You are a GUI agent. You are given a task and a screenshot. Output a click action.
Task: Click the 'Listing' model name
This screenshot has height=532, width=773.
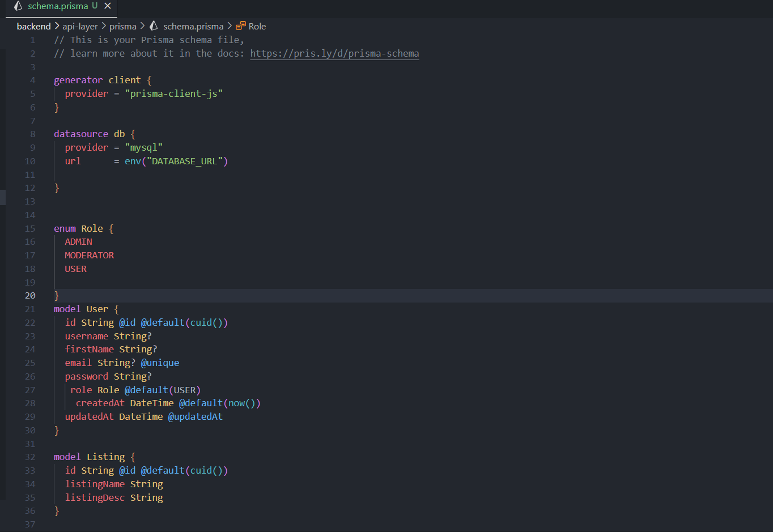tap(106, 457)
